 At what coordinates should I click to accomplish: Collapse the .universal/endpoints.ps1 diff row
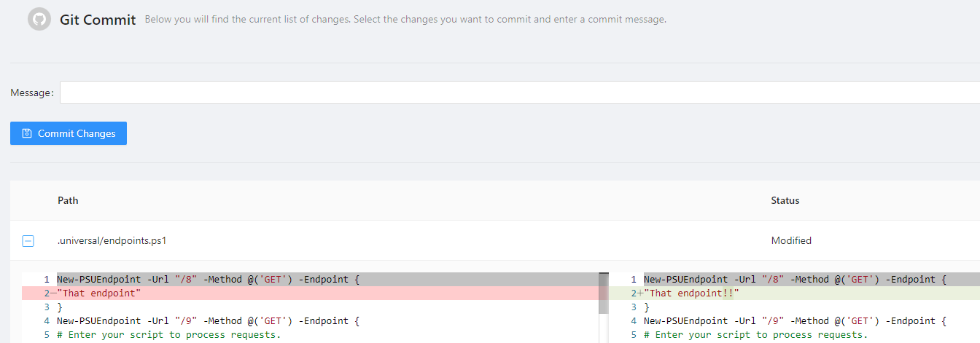point(28,241)
